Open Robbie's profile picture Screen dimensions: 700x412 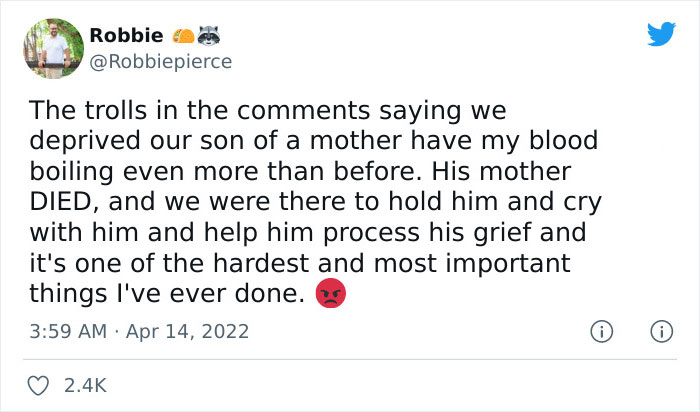[x=51, y=48]
